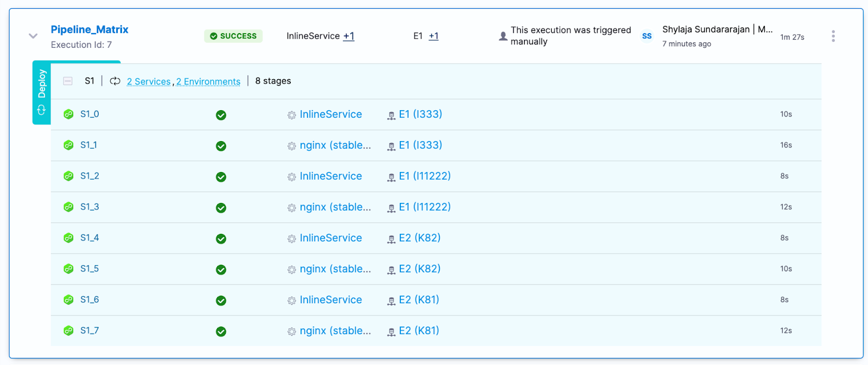Click the S1_0 deployment stage icon
868x365 pixels.
click(68, 114)
